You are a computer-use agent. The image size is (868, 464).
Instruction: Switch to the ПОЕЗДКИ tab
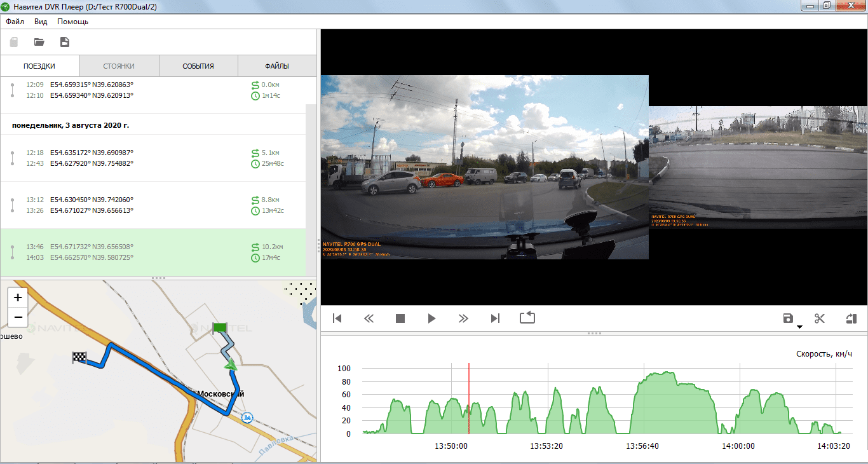(x=39, y=66)
